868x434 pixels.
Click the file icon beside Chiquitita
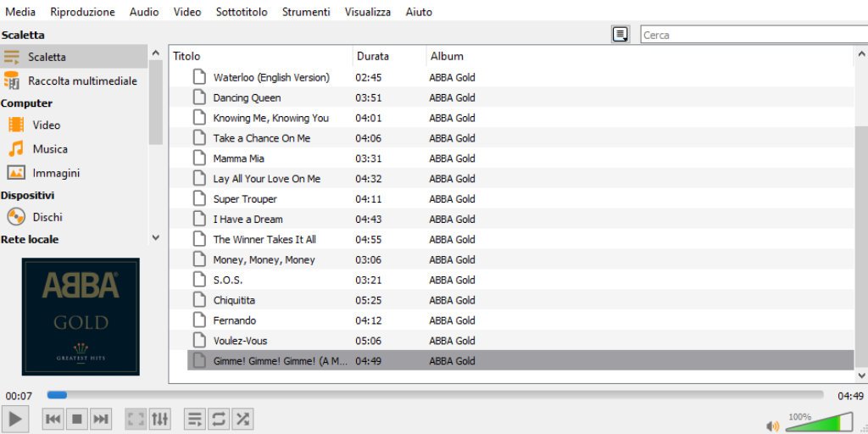click(x=199, y=300)
